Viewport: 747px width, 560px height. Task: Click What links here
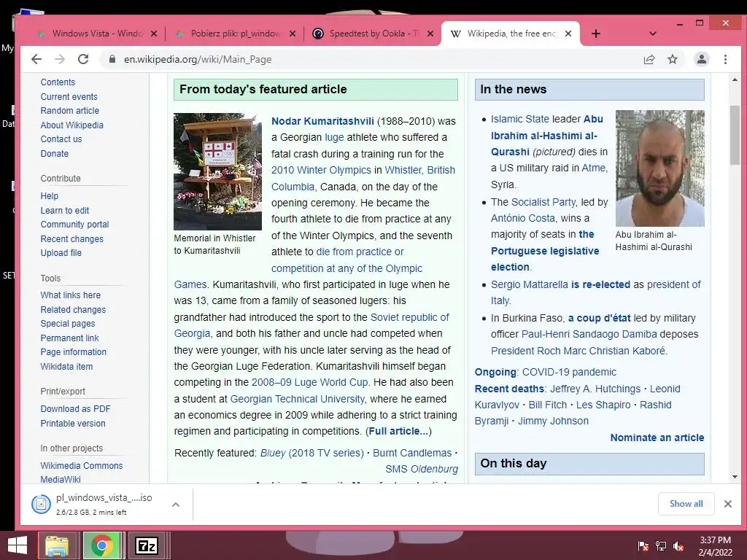(x=71, y=295)
